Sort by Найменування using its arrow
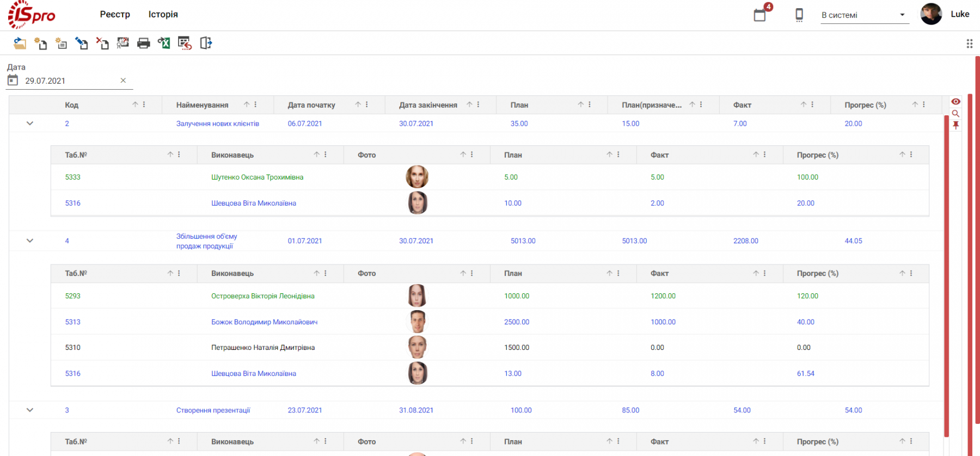 tap(247, 104)
